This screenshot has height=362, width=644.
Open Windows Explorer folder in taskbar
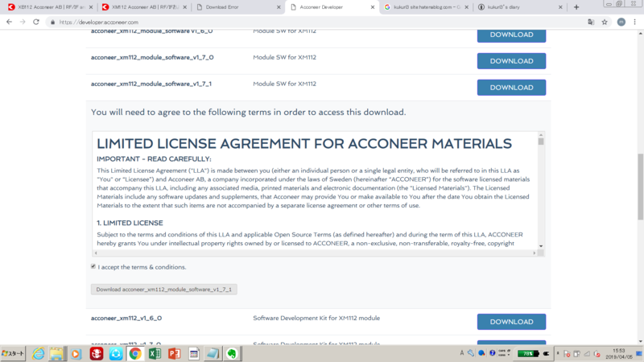[x=56, y=353]
